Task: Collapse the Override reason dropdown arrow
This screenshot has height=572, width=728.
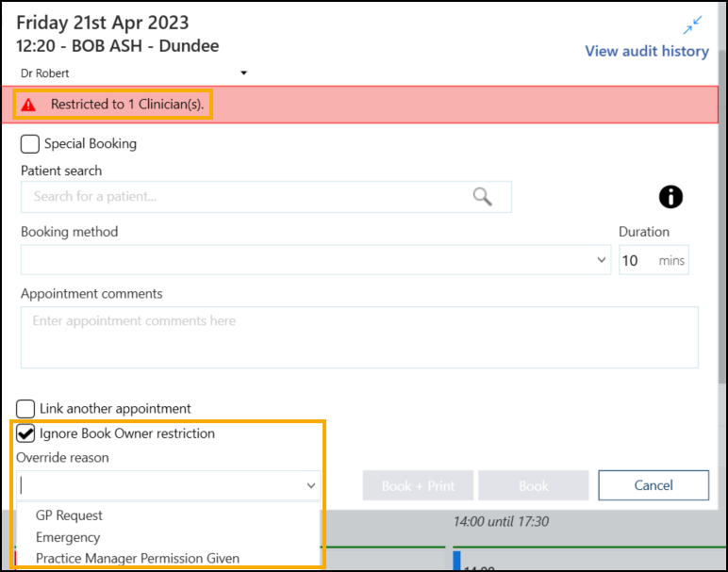Action: (310, 486)
